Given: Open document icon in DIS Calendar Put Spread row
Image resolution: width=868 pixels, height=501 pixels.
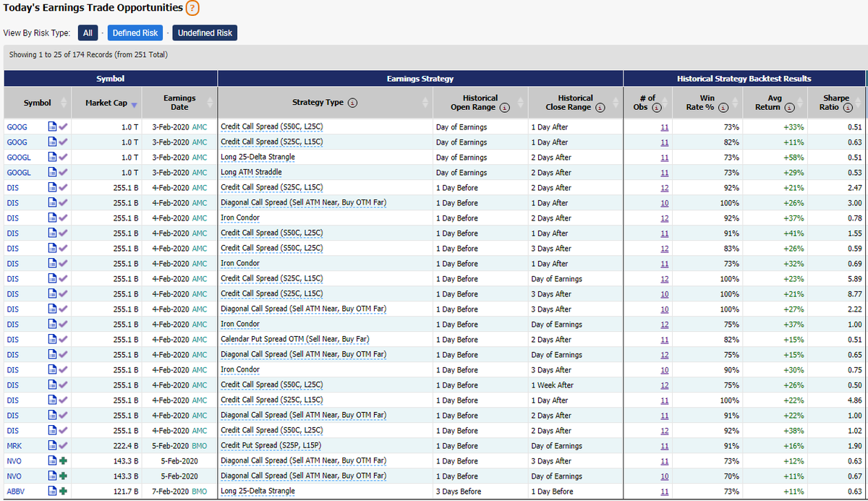Looking at the screenshot, I should coord(52,340).
